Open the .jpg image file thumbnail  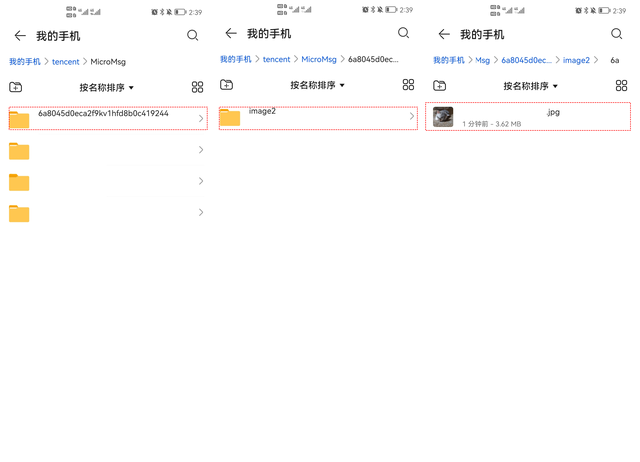point(443,117)
